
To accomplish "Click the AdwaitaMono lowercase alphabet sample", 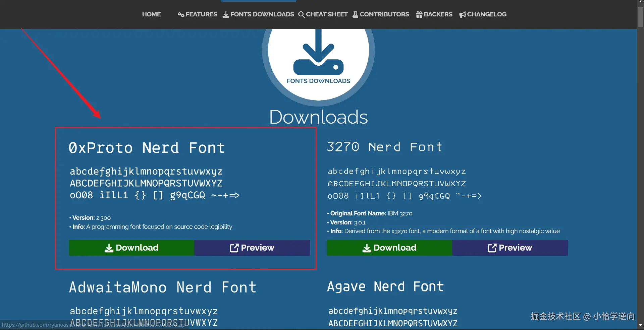I will pos(144,311).
